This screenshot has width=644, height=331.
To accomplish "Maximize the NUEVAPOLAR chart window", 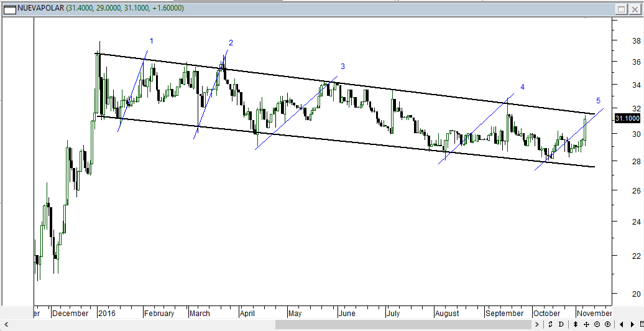I will click(622, 9).
